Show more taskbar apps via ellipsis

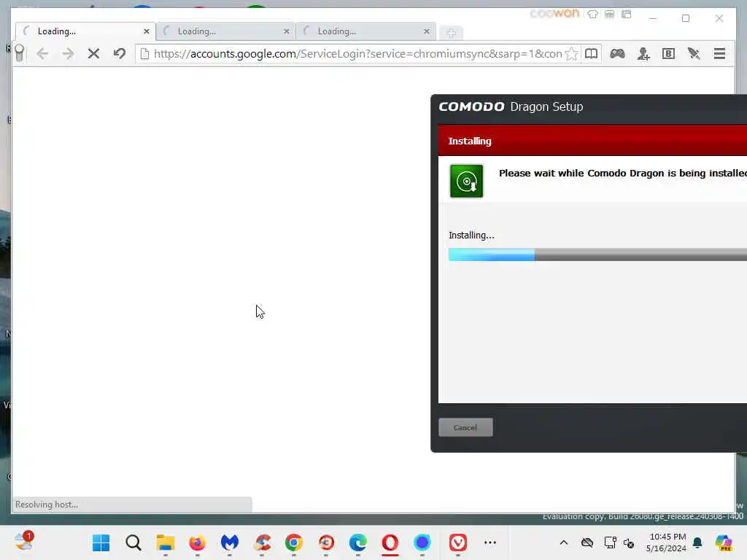click(489, 542)
